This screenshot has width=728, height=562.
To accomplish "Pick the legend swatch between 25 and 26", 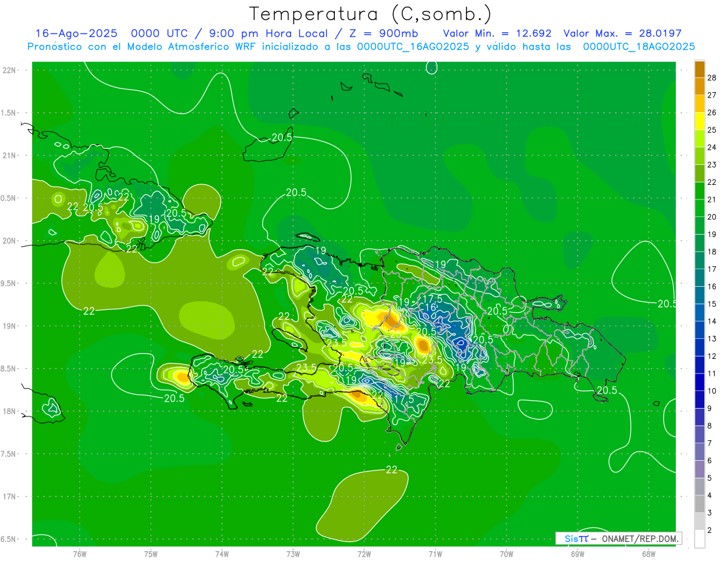I will pyautogui.click(x=699, y=121).
